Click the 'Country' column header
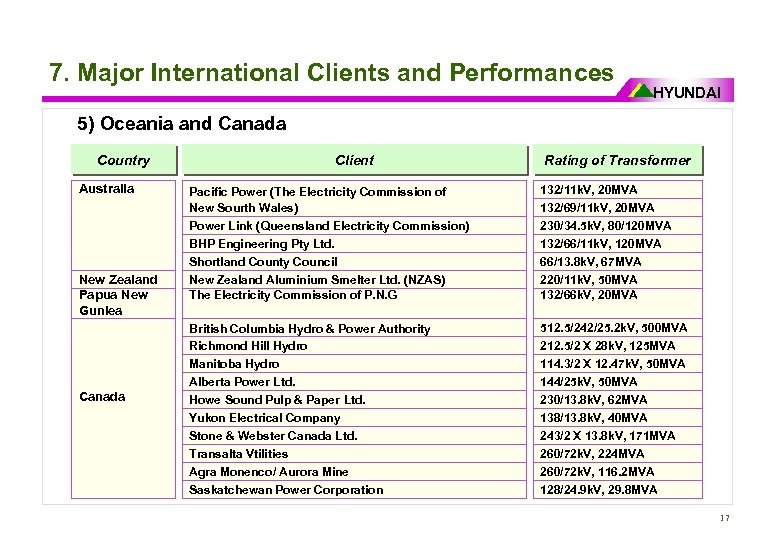This screenshot has width=780, height=540. 124,160
